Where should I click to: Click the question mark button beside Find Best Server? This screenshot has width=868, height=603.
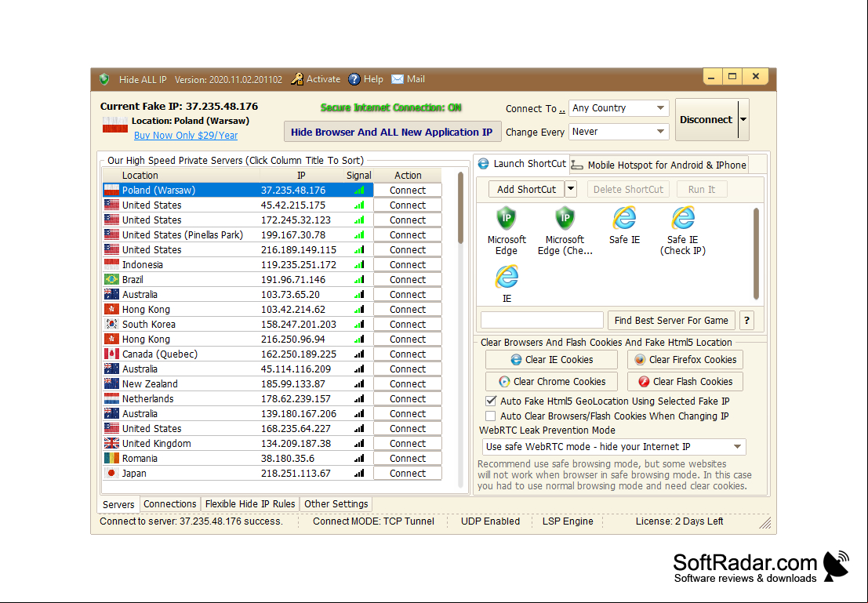point(746,321)
